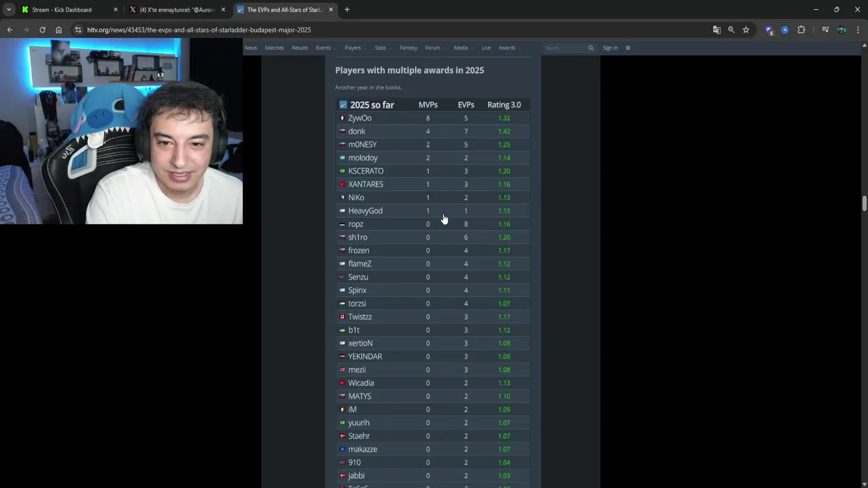
Task: Go back to the previous page
Action: [x=9, y=30]
